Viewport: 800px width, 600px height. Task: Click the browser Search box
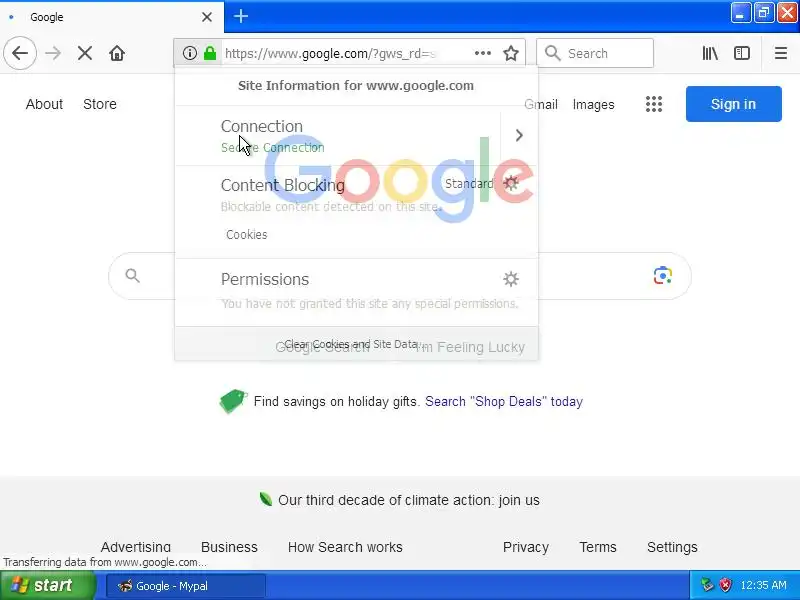595,53
